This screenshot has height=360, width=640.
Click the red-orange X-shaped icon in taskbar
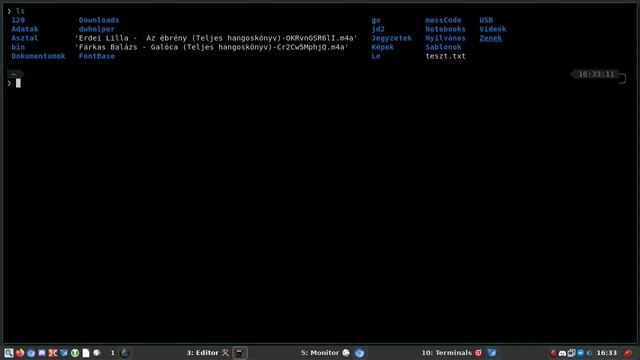(x=53, y=353)
